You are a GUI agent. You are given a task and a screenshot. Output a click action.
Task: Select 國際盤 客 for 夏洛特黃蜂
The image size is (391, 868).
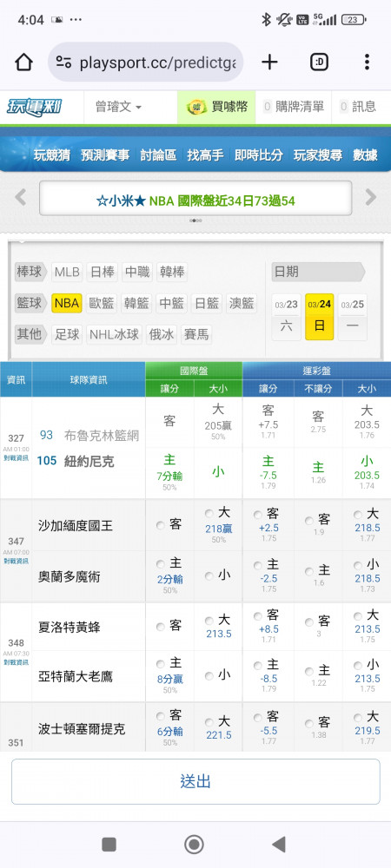[161, 627]
